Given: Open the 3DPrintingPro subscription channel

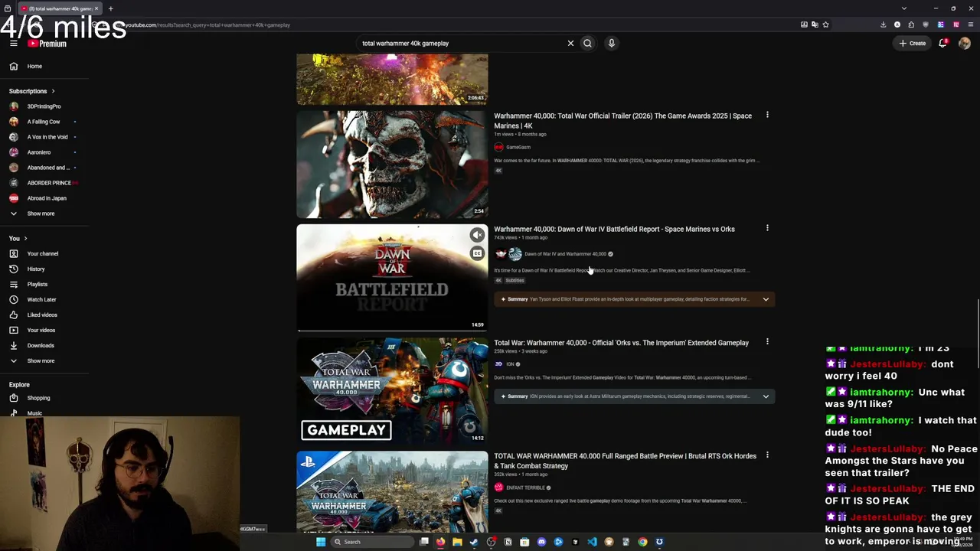Looking at the screenshot, I should pos(44,106).
